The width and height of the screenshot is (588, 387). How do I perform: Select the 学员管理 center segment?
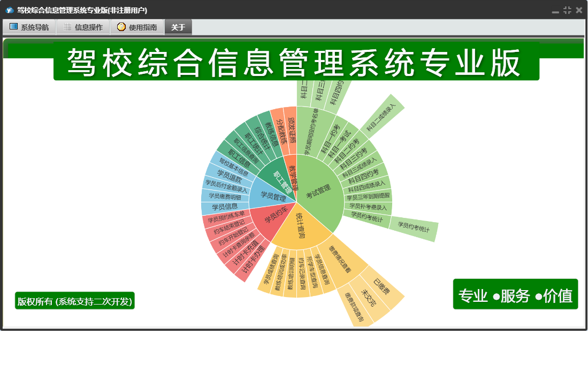click(x=273, y=196)
